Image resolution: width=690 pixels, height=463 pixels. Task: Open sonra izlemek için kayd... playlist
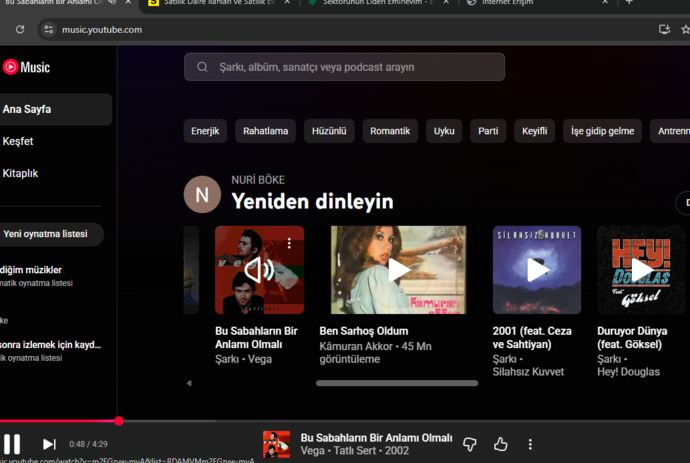[x=50, y=350]
